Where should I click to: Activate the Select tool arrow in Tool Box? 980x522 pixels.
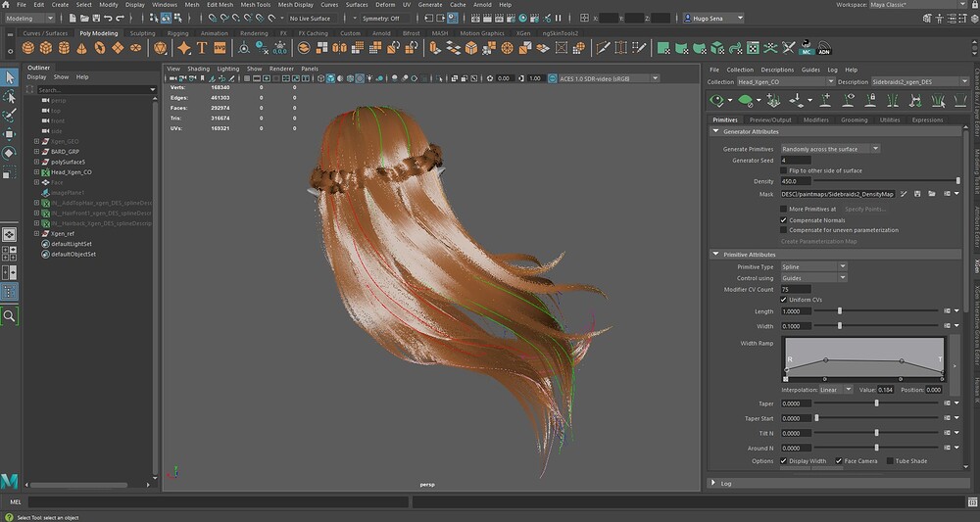point(10,77)
